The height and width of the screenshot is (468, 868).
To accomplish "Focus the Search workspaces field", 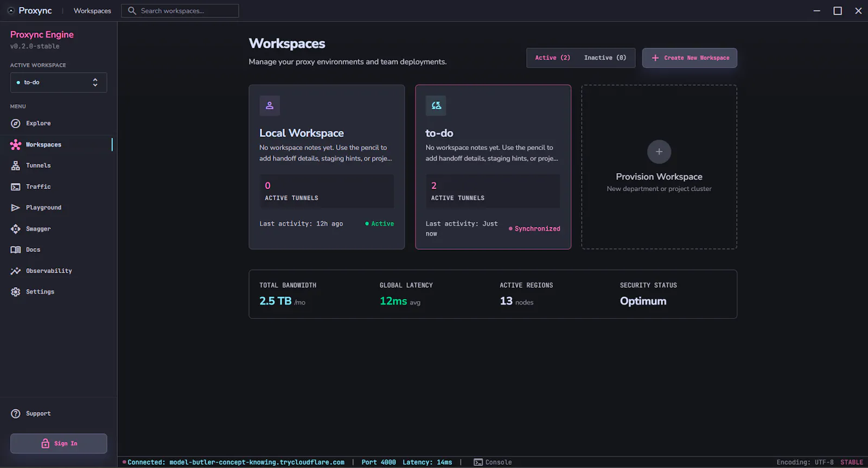I will click(x=180, y=11).
